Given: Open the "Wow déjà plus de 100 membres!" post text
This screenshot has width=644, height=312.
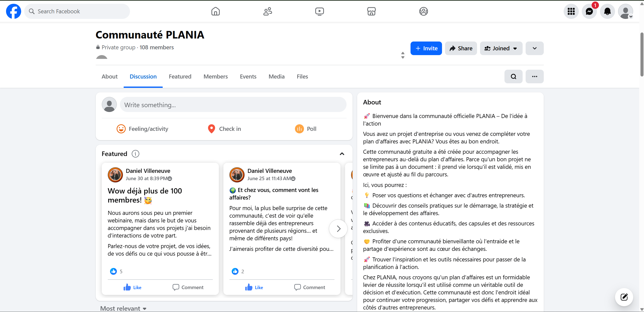Looking at the screenshot, I should point(145,196).
